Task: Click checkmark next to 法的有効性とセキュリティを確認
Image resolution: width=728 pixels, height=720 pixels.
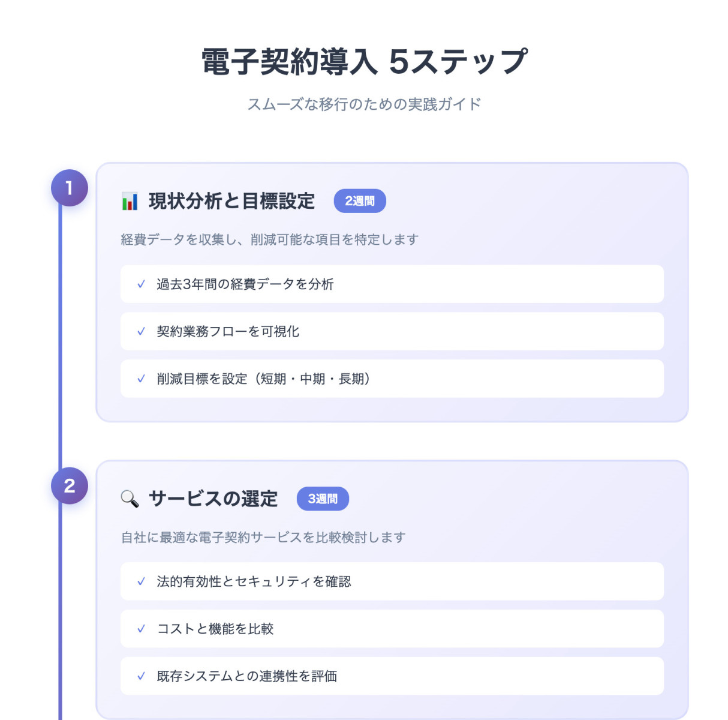Action: point(142,581)
